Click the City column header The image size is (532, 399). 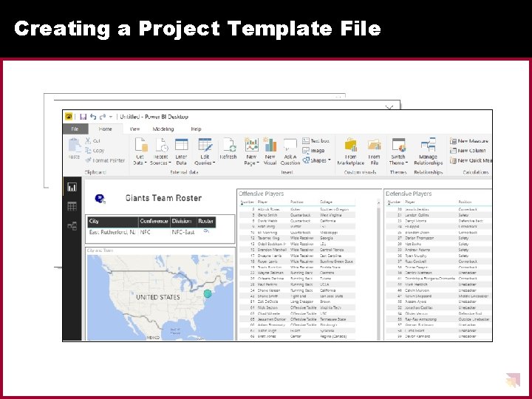pos(112,221)
